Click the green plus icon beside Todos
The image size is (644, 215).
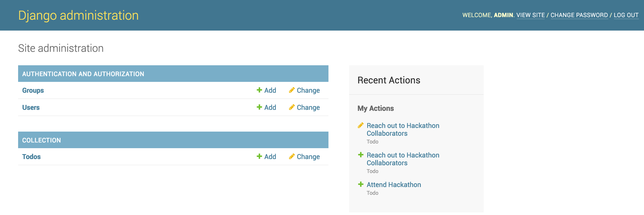coord(259,156)
